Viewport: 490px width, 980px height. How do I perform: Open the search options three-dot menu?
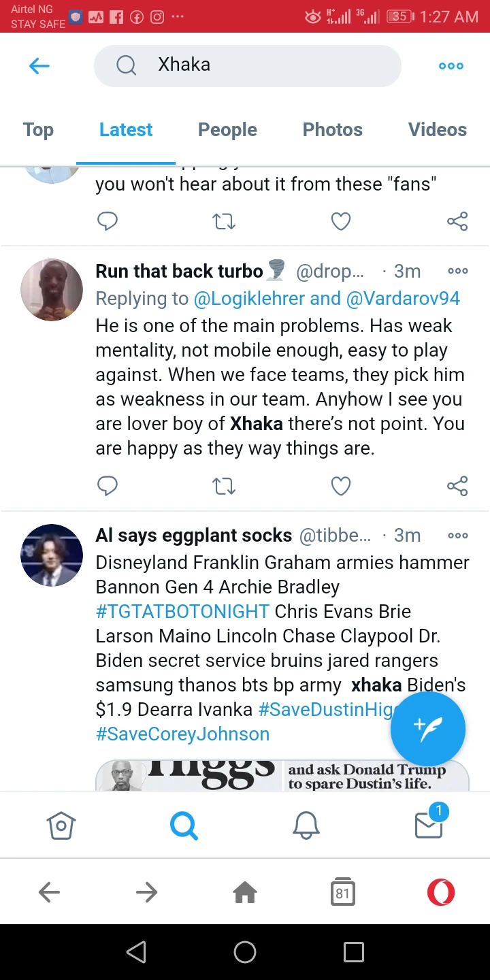[451, 66]
